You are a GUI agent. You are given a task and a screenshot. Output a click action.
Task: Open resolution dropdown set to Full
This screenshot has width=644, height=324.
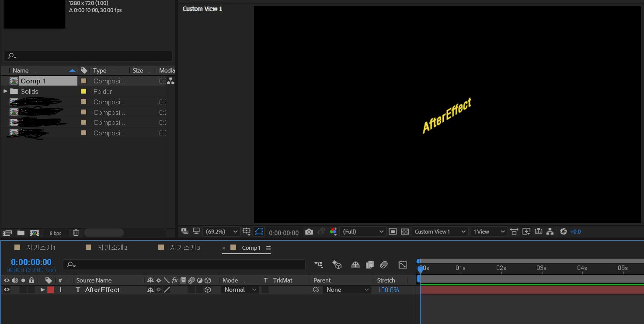[x=363, y=231]
